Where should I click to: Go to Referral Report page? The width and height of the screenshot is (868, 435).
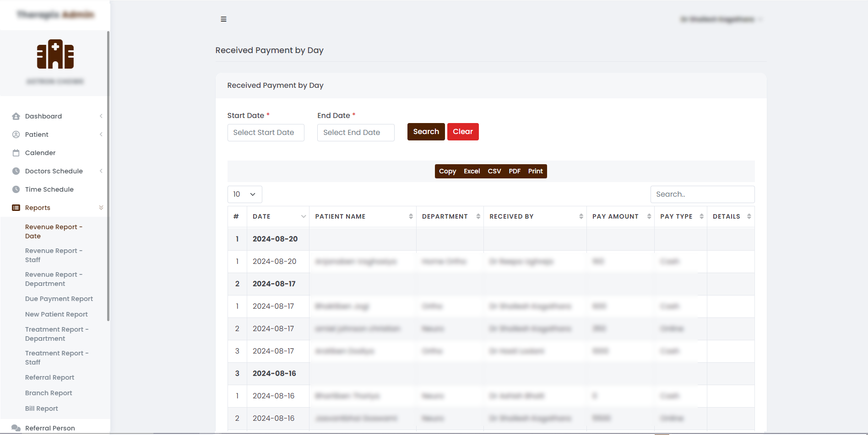(49, 377)
